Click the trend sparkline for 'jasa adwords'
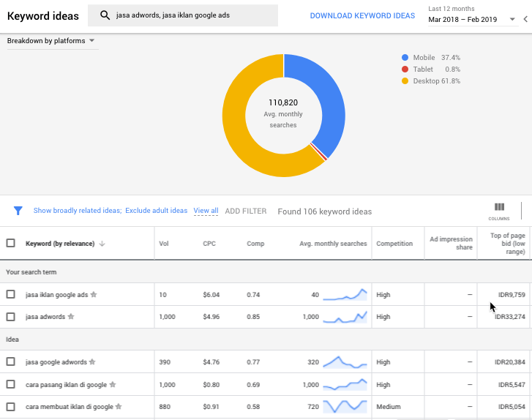 pyautogui.click(x=345, y=317)
